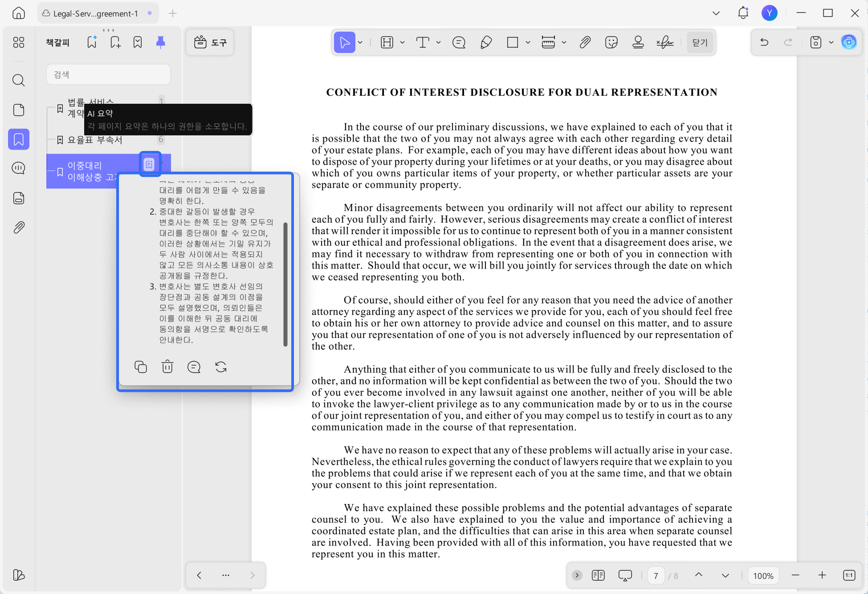Viewport: 868px width, 594px height.
Task: Select the Stamp tool
Action: point(638,42)
